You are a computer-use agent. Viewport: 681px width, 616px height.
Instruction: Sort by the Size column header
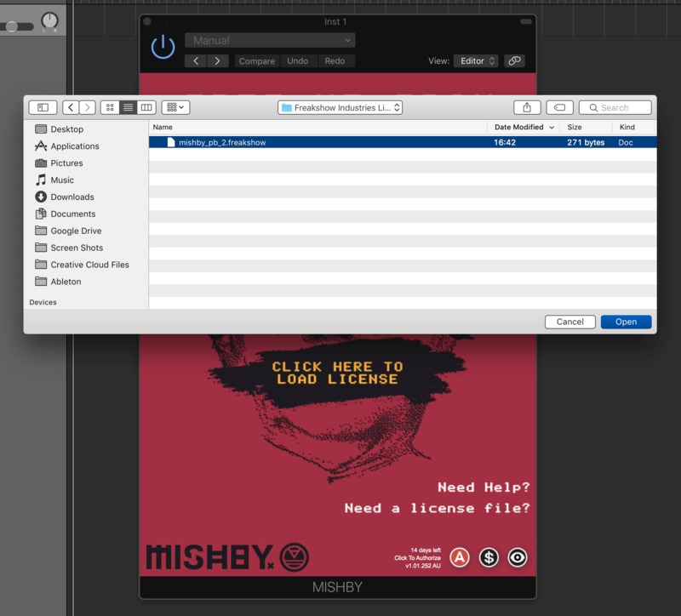586,127
